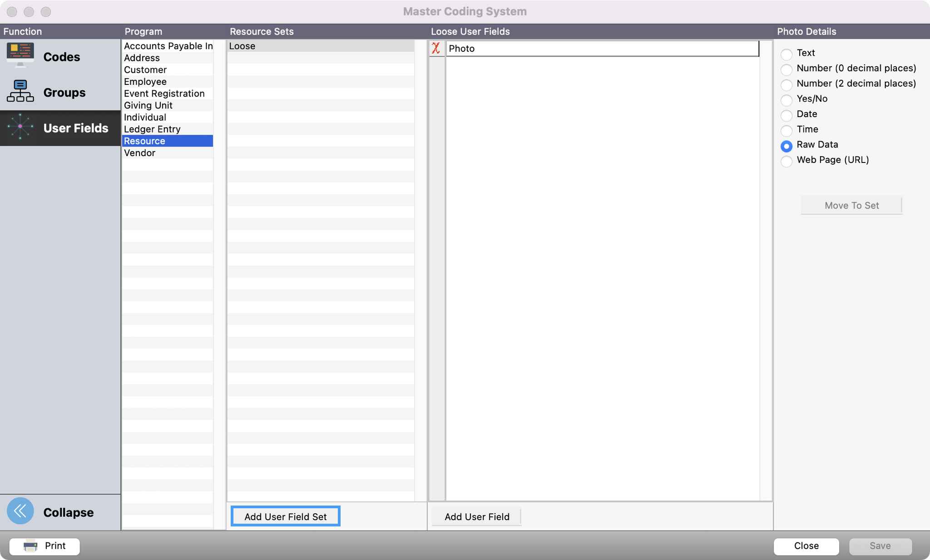Viewport: 930px width, 560px height.
Task: Click the printer icon in Print button
Action: [30, 545]
